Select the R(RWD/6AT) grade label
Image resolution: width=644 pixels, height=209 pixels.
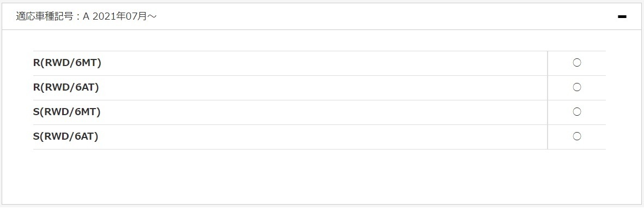pos(66,87)
